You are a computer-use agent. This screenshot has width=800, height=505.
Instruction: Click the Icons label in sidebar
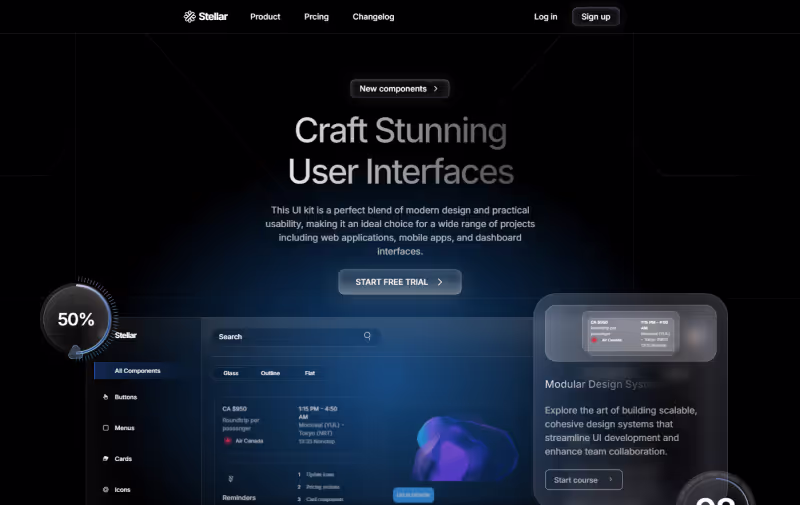[x=122, y=490]
